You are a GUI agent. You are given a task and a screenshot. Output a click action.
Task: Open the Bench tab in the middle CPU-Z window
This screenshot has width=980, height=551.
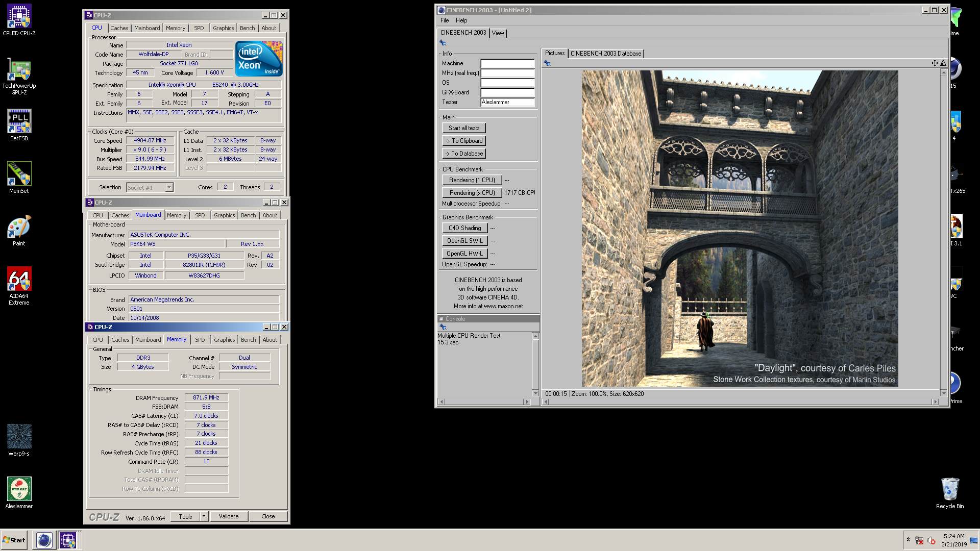[x=249, y=215]
